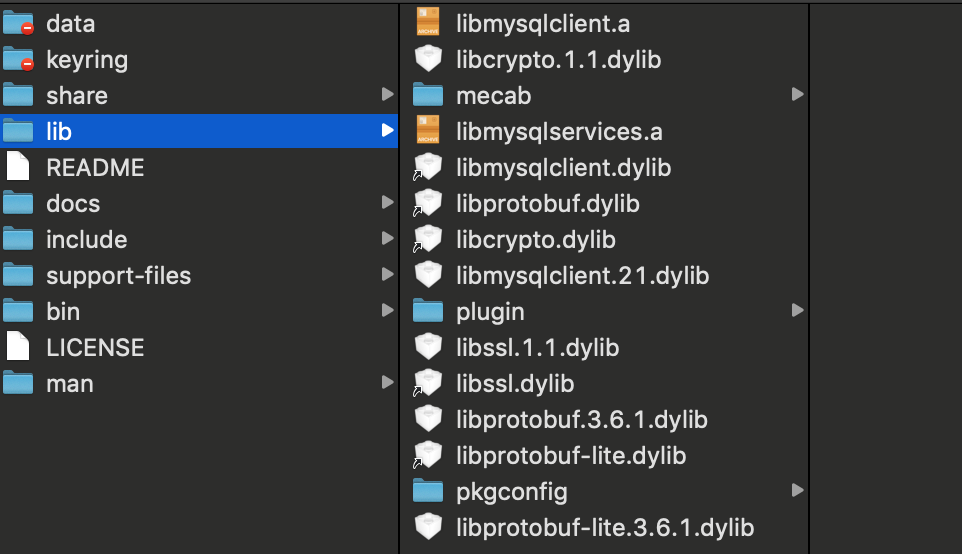
Task: Expand the include folder arrow
Action: (x=387, y=239)
